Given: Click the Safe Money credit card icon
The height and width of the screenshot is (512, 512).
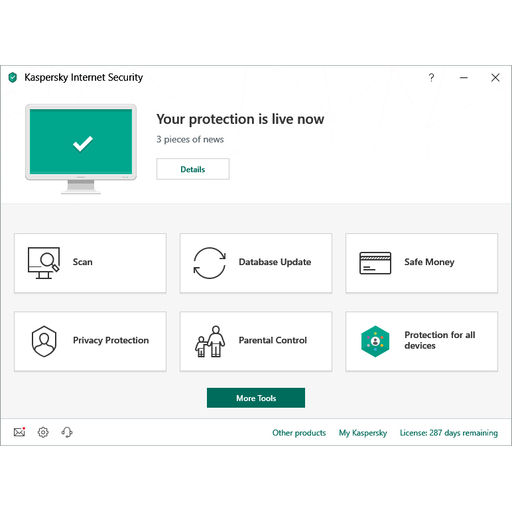Looking at the screenshot, I should 375,263.
